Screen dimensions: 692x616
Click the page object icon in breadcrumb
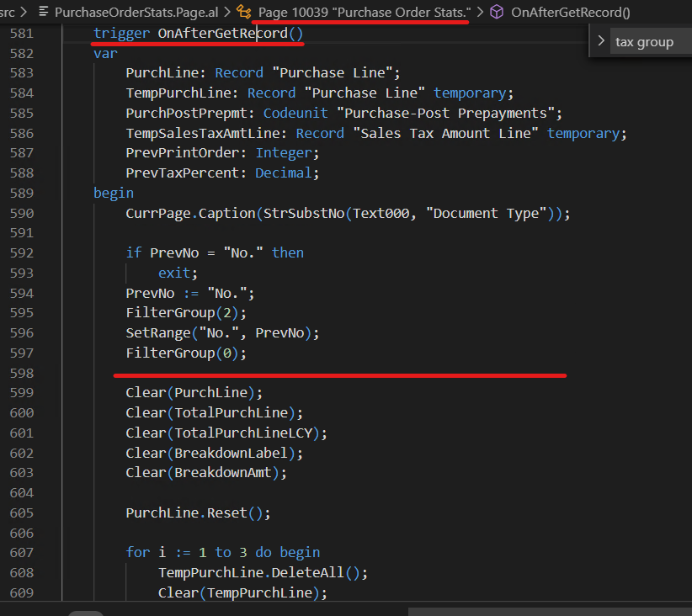[x=243, y=12]
